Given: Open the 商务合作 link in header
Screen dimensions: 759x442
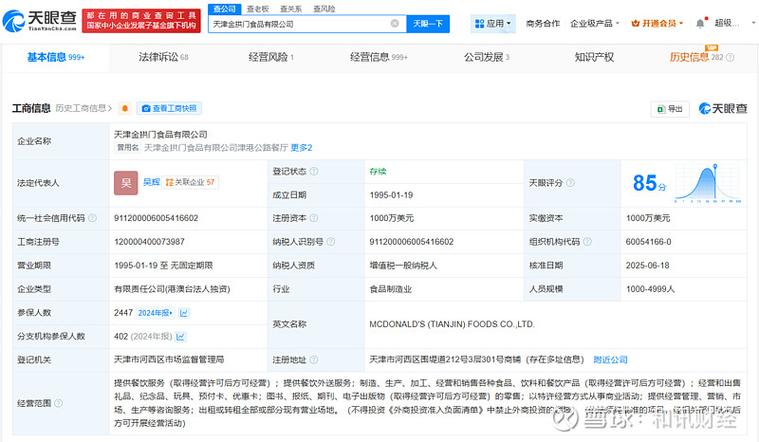Looking at the screenshot, I should tap(543, 23).
